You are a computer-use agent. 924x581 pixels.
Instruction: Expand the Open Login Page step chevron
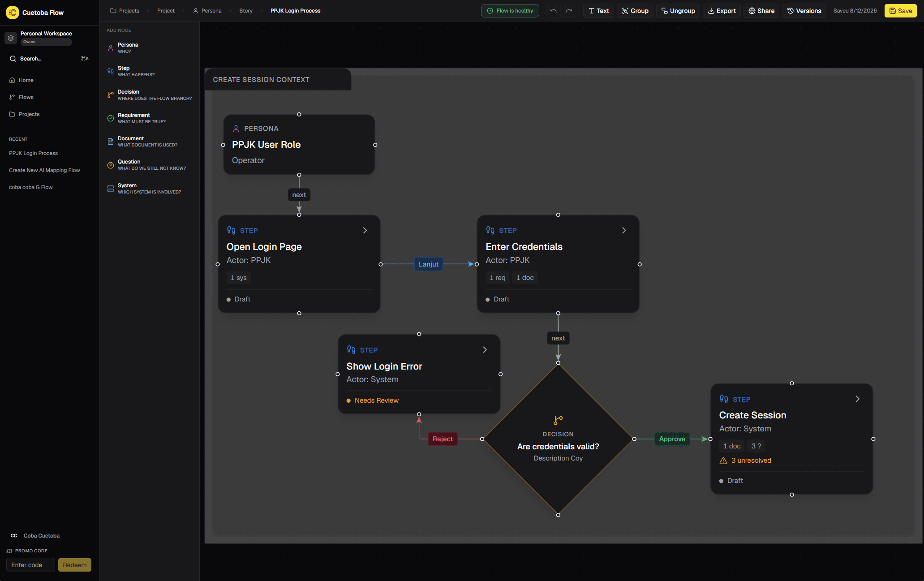[365, 230]
